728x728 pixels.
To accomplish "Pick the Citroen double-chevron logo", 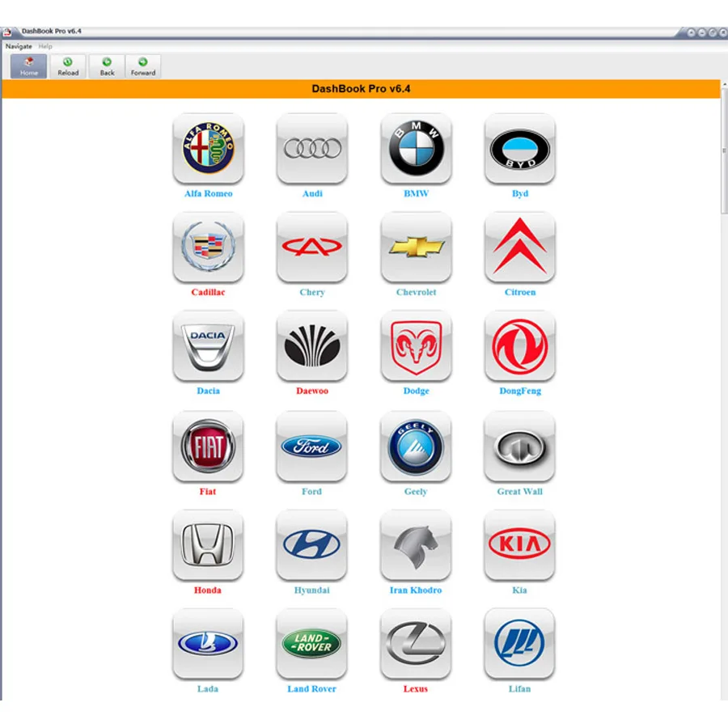I will point(520,247).
